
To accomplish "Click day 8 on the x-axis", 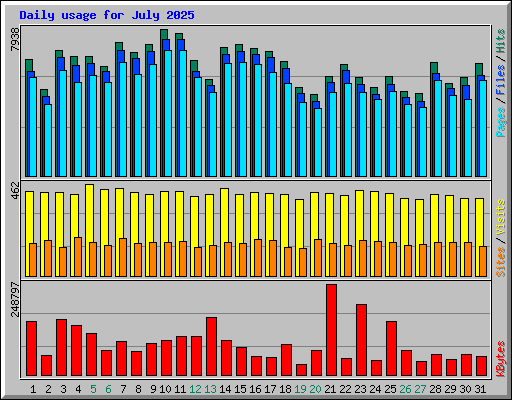I will pyautogui.click(x=138, y=389).
